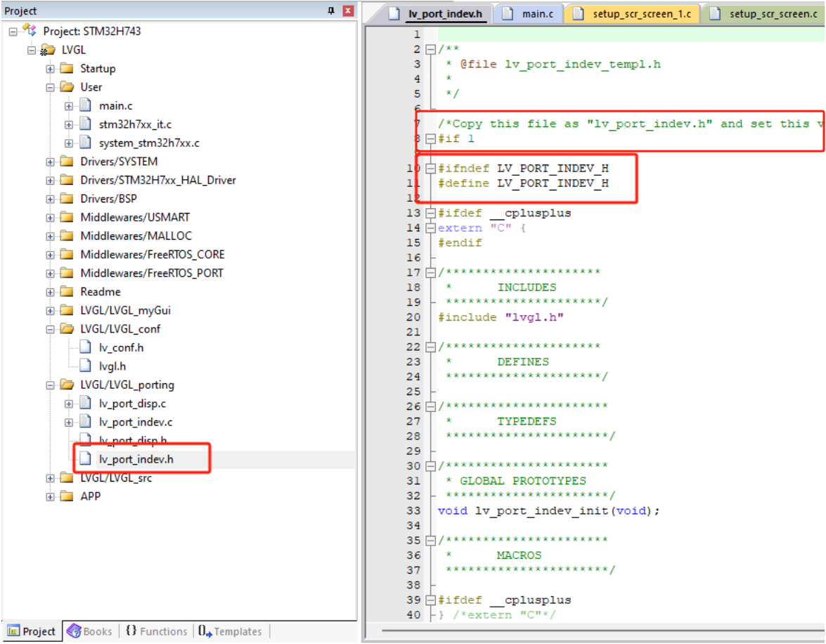Collapse the User folder

click(x=50, y=87)
